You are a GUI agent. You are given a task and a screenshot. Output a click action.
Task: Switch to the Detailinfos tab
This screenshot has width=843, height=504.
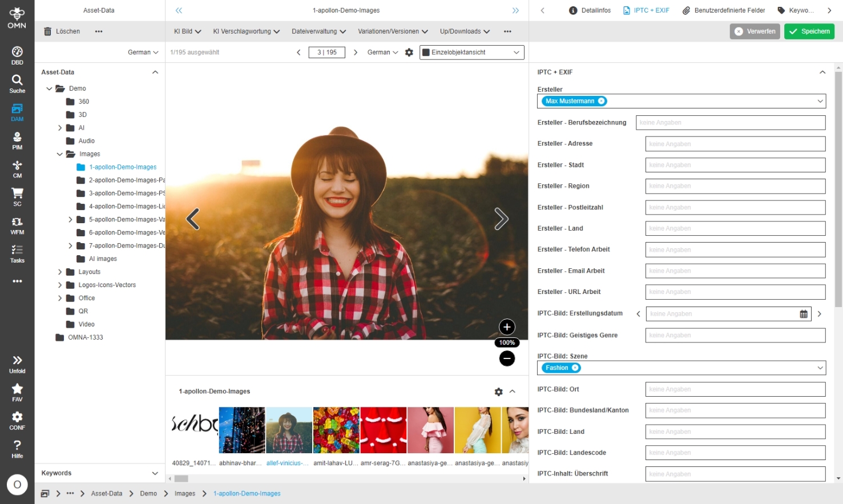(590, 10)
